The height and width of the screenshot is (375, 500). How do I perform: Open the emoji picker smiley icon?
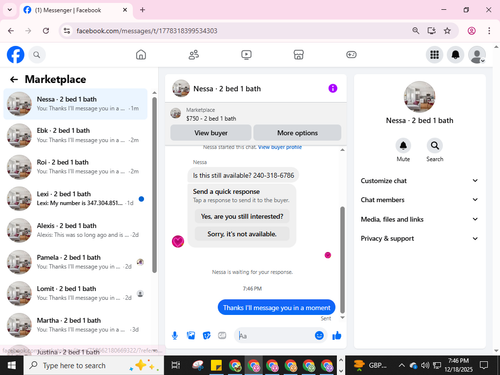point(319,335)
